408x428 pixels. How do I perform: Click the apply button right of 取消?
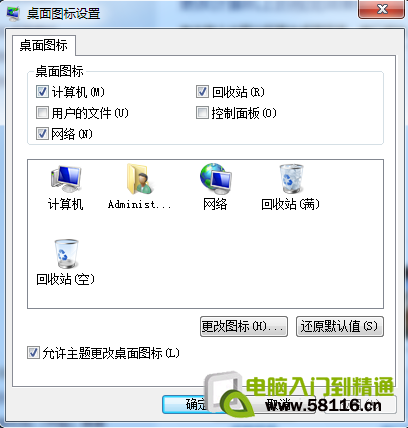coord(361,405)
